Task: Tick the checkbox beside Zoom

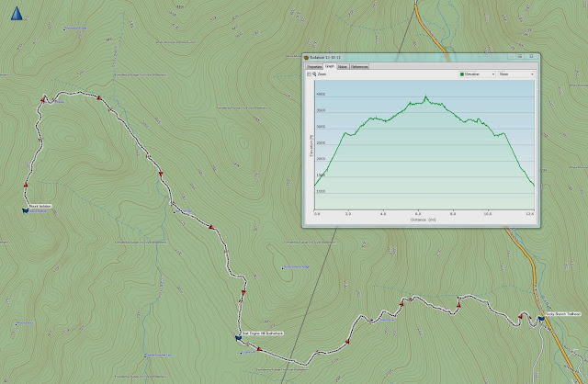Action: coord(309,74)
